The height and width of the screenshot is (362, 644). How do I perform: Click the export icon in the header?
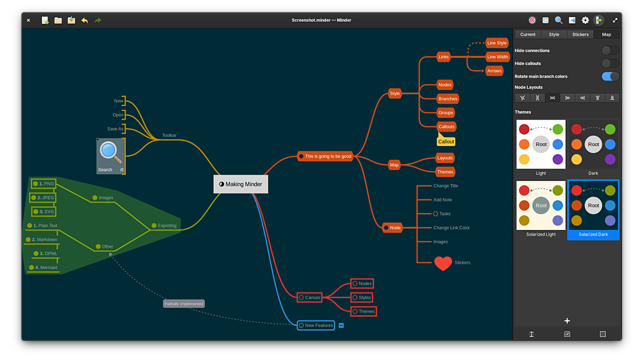pos(572,20)
